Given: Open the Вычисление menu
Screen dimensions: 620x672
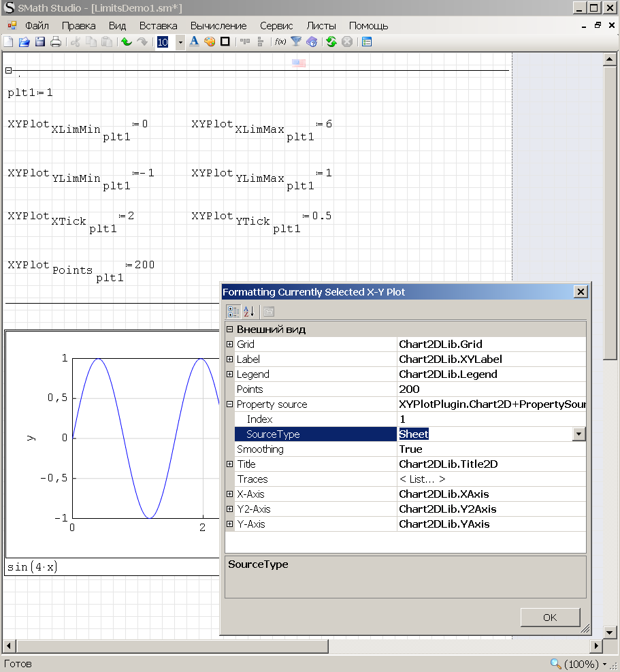Looking at the screenshot, I should pyautogui.click(x=218, y=26).
